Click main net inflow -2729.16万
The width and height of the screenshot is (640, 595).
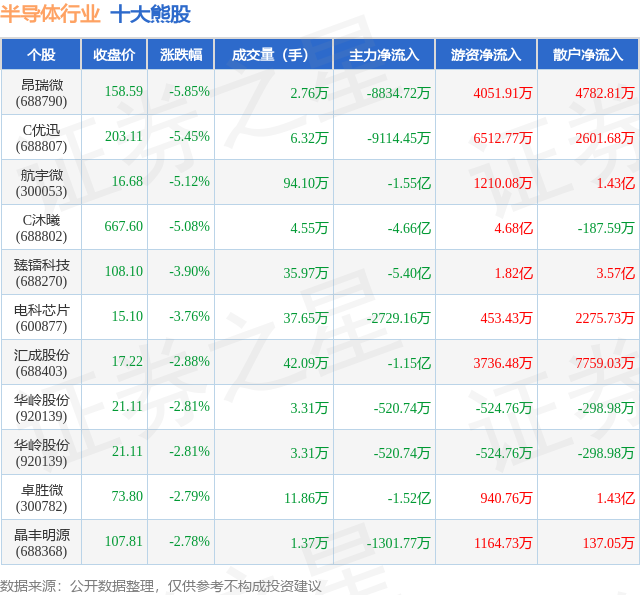pyautogui.click(x=398, y=318)
